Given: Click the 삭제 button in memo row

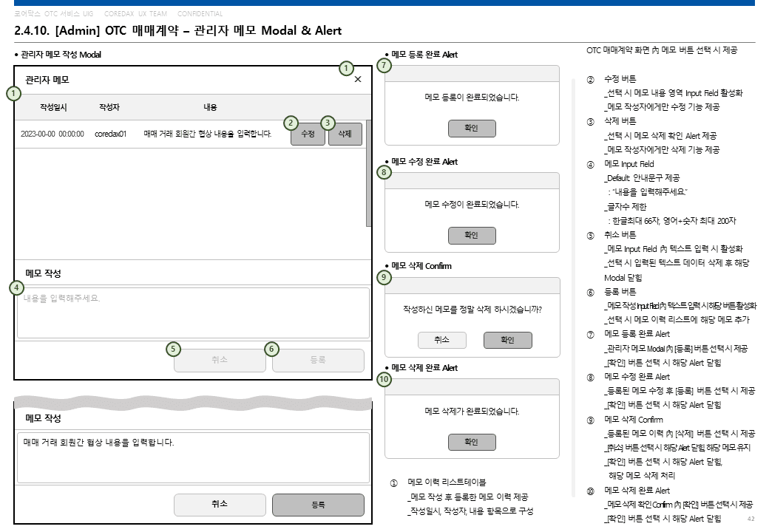Looking at the screenshot, I should point(345,134).
